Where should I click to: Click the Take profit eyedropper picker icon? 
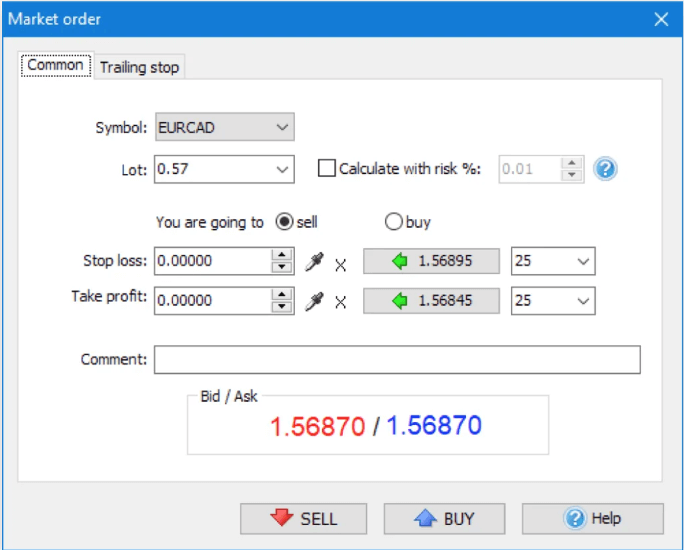pyautogui.click(x=315, y=301)
